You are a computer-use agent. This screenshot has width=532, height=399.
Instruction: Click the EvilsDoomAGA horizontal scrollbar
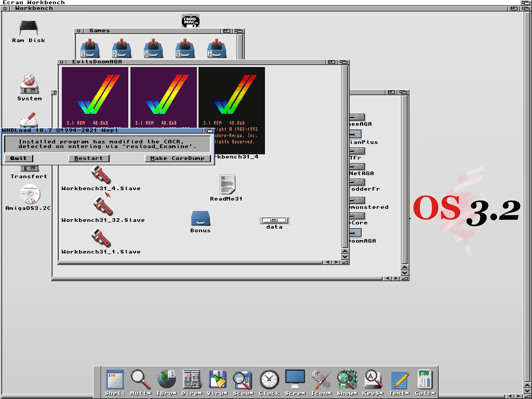click(x=191, y=262)
